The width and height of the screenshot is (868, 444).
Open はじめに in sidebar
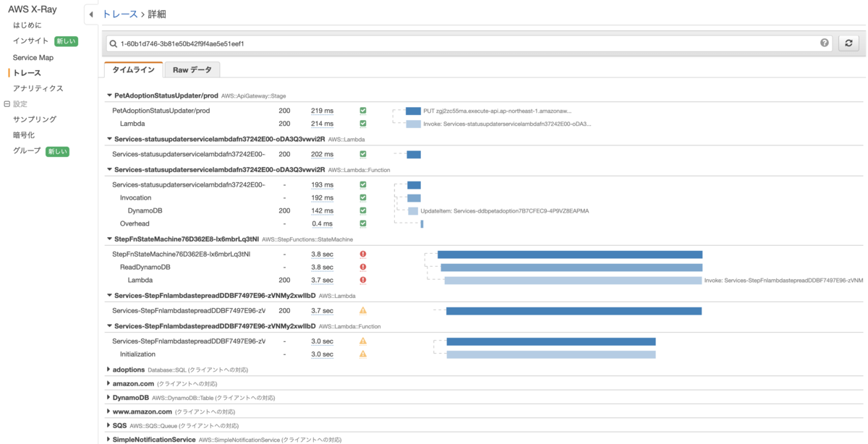(27, 25)
